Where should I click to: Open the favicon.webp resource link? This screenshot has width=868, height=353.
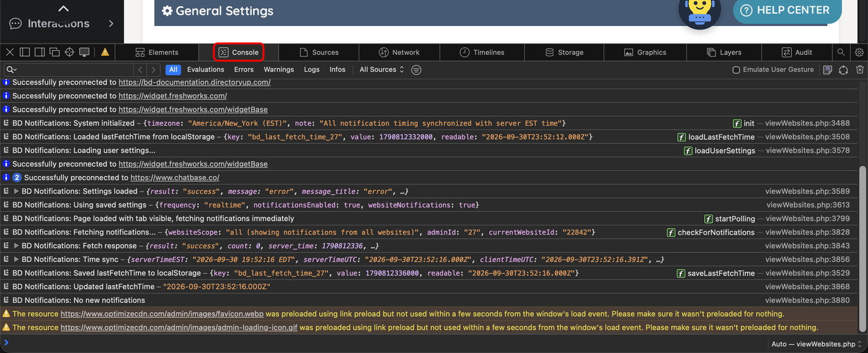[x=162, y=314]
